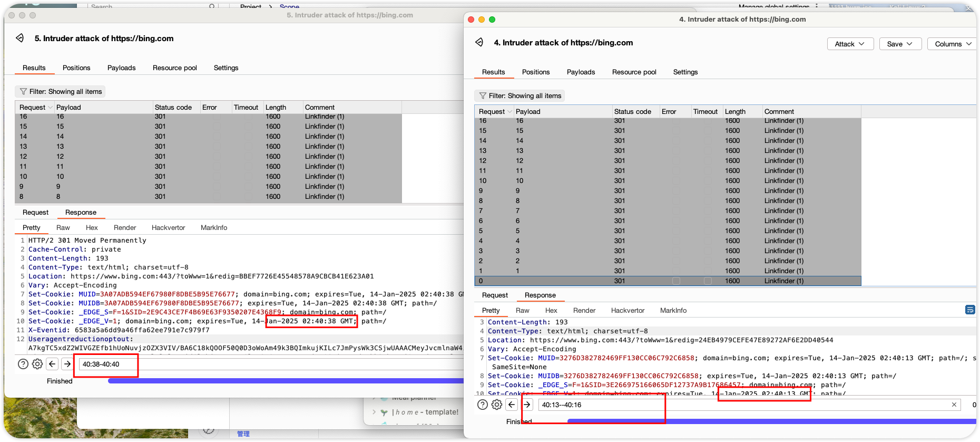Switch to Raw view in attack 4 response
Screen dimensions: 980x442
click(523, 311)
